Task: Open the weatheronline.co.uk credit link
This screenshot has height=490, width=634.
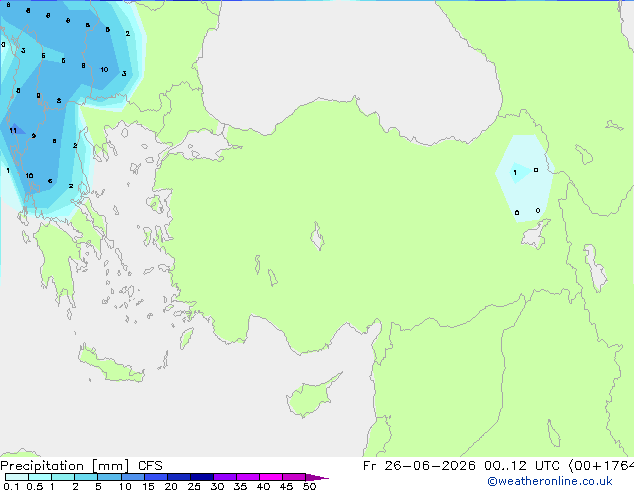Action: 550,481
